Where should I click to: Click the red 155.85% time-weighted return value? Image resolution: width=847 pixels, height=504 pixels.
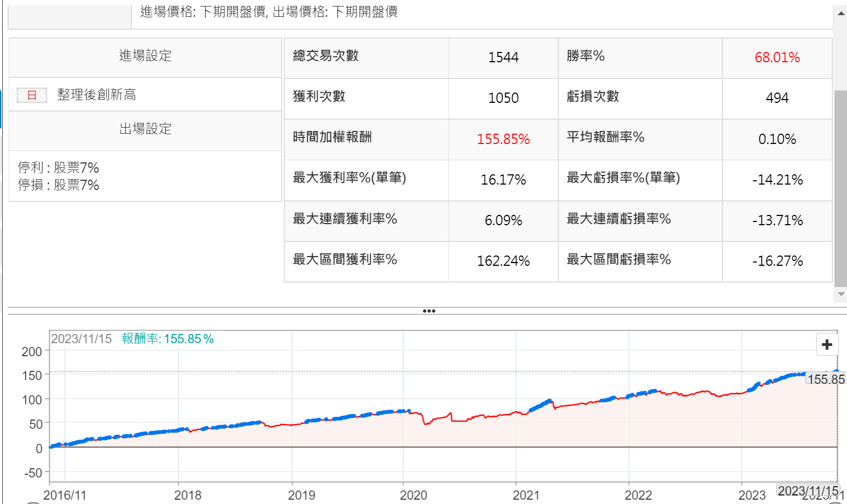[503, 139]
